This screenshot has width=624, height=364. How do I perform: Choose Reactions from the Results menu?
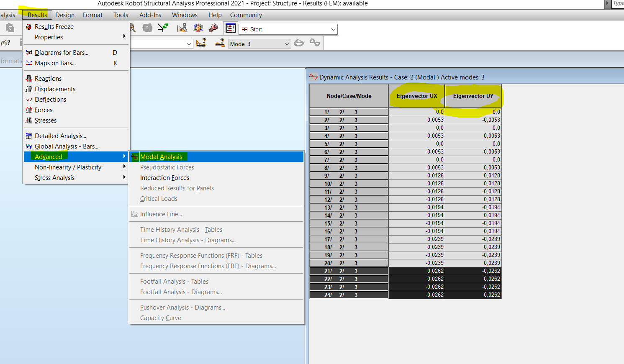click(x=47, y=78)
